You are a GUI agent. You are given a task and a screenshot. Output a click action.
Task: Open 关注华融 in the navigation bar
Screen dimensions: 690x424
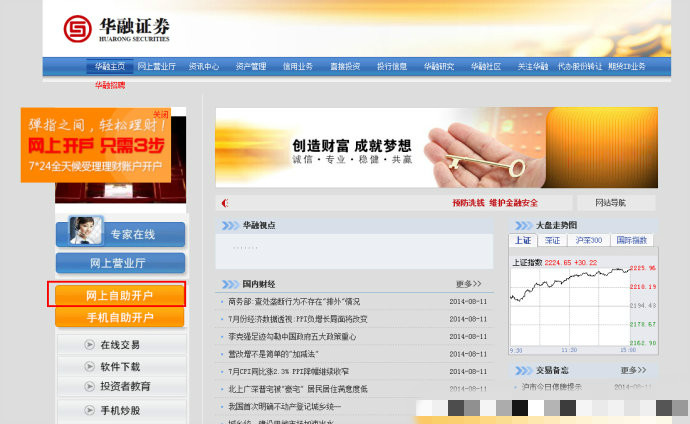(532, 66)
